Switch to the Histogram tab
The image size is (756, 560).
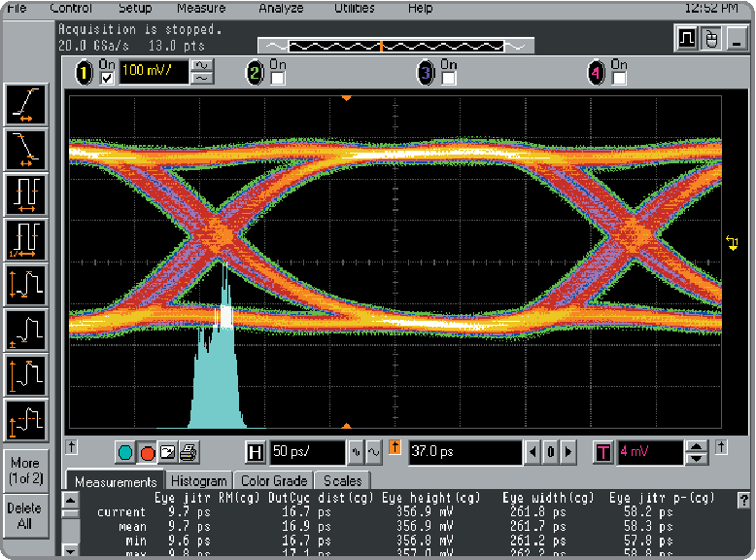pyautogui.click(x=198, y=480)
